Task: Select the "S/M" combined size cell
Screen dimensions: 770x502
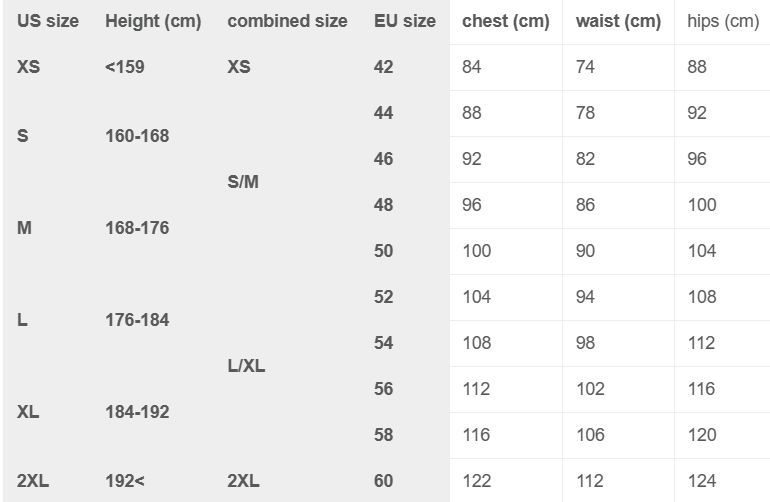Action: pyautogui.click(x=243, y=182)
